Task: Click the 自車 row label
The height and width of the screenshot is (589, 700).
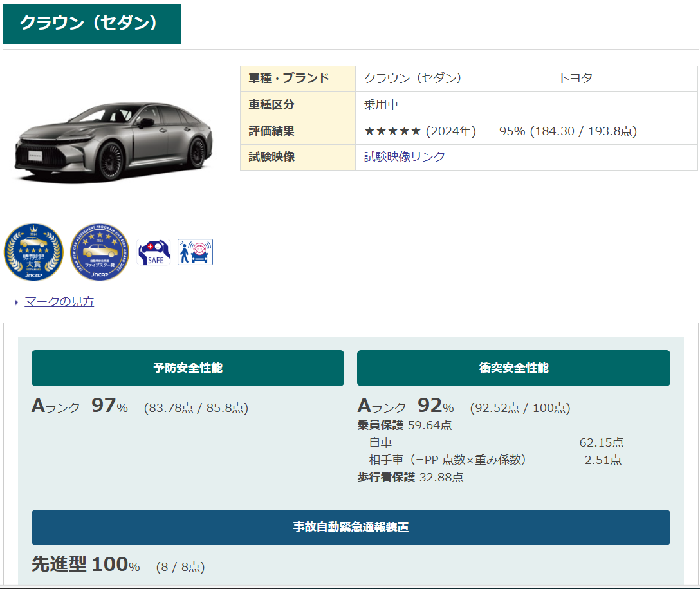Action: coord(380,442)
